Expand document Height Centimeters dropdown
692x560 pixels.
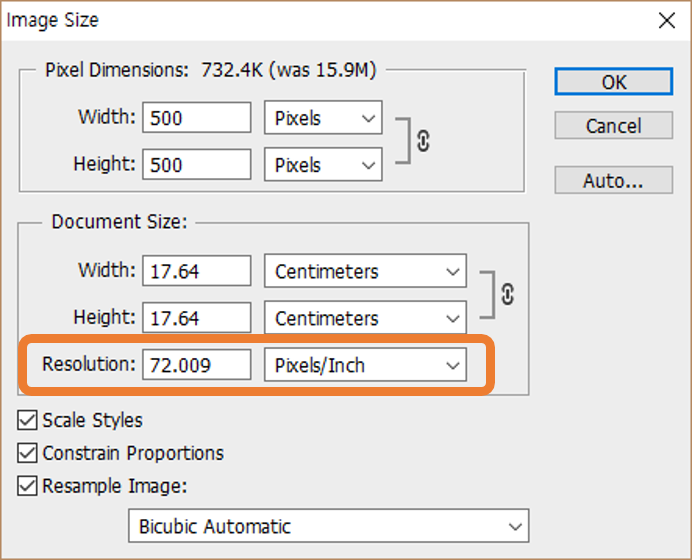pyautogui.click(x=365, y=318)
